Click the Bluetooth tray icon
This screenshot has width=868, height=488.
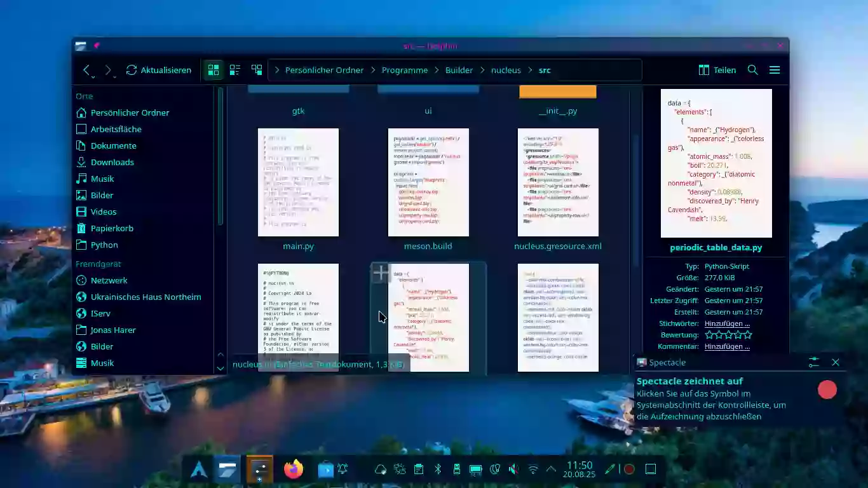pyautogui.click(x=437, y=470)
